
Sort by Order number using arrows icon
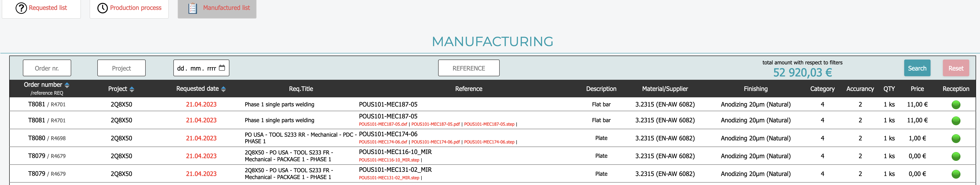tap(67, 85)
